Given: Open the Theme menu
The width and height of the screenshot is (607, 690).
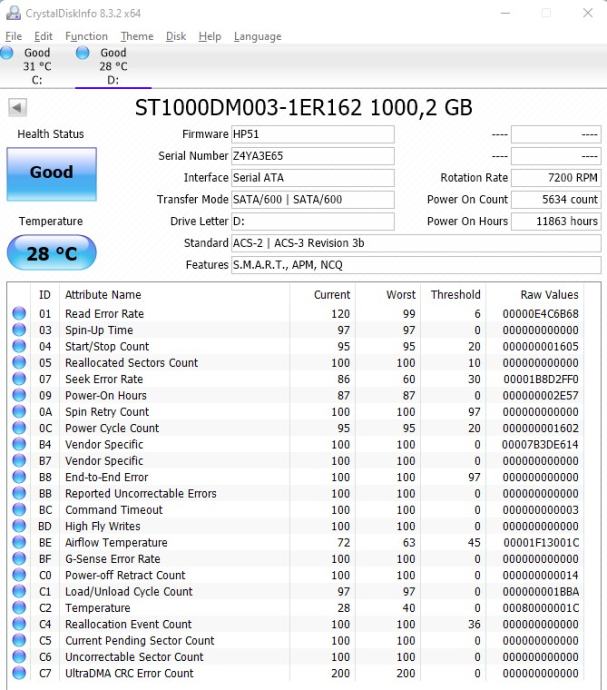Looking at the screenshot, I should tap(137, 37).
